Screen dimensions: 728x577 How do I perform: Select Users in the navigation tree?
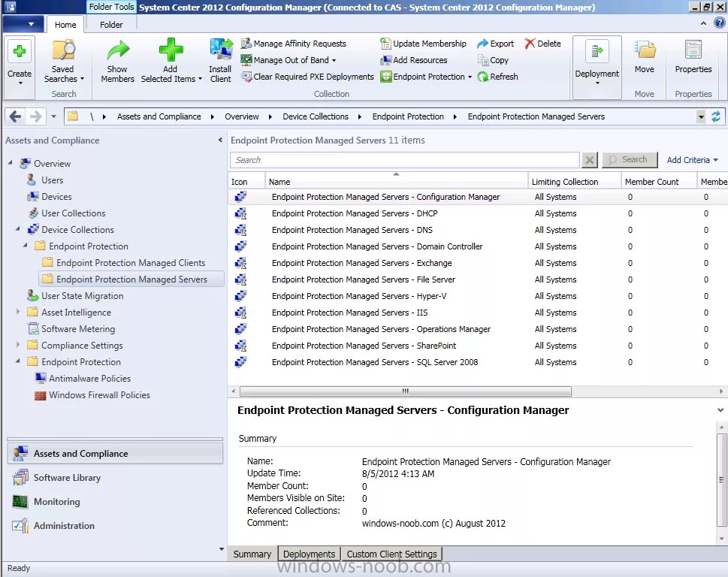52,180
